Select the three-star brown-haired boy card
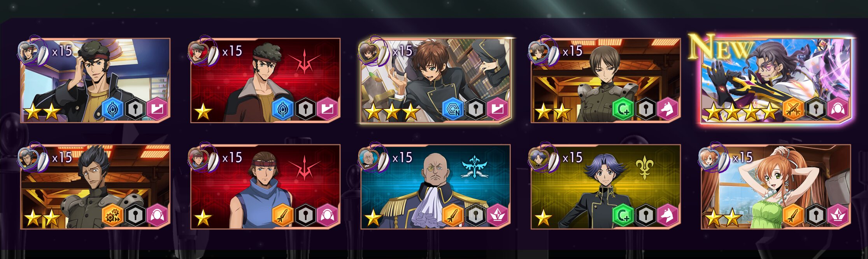The width and height of the screenshot is (868, 259). pos(435,80)
